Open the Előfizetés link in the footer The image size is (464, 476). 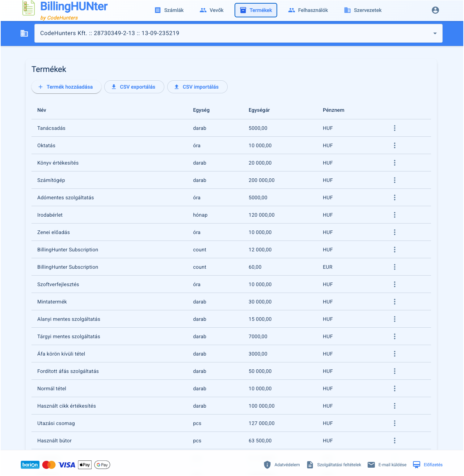tap(428, 465)
